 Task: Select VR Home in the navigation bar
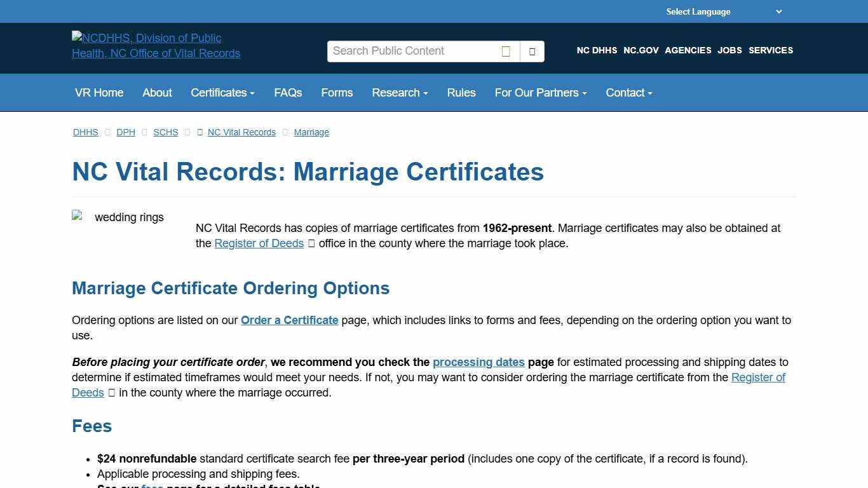coord(99,93)
